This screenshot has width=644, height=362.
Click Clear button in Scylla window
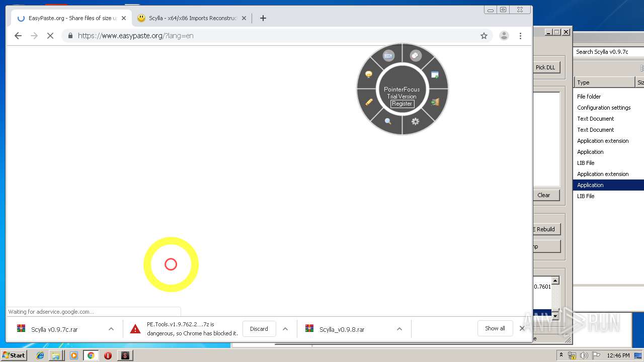[x=545, y=195]
